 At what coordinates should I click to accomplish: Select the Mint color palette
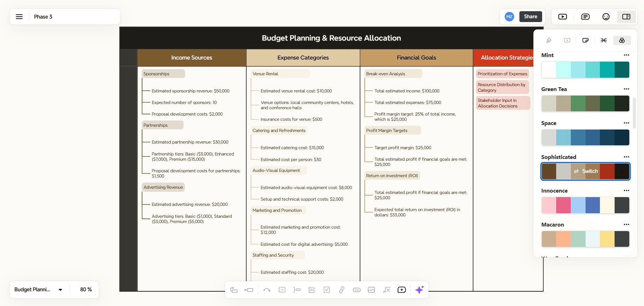585,70
